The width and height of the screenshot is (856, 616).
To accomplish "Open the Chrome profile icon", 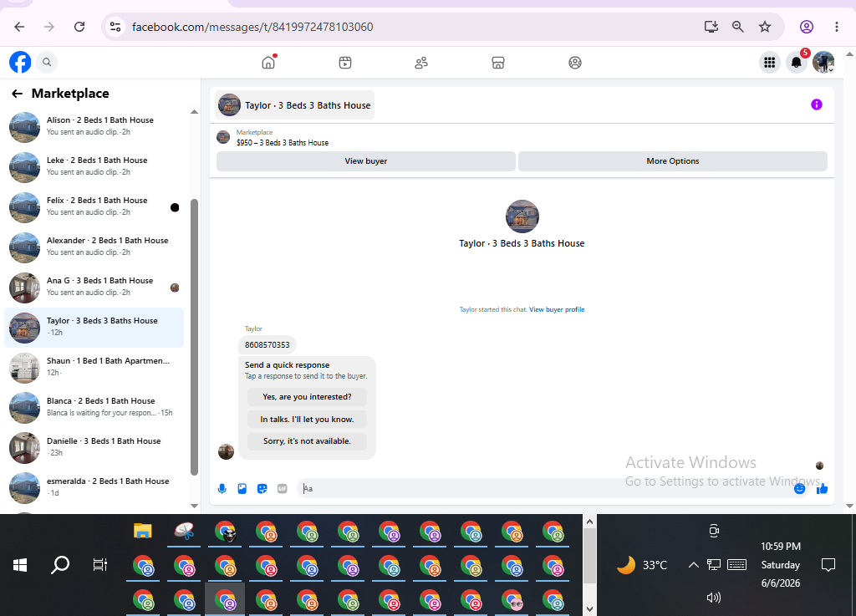I will [807, 27].
